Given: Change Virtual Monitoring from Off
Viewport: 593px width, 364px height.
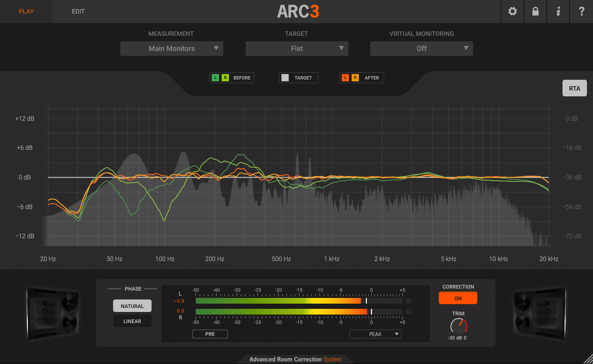Looking at the screenshot, I should click(x=421, y=48).
